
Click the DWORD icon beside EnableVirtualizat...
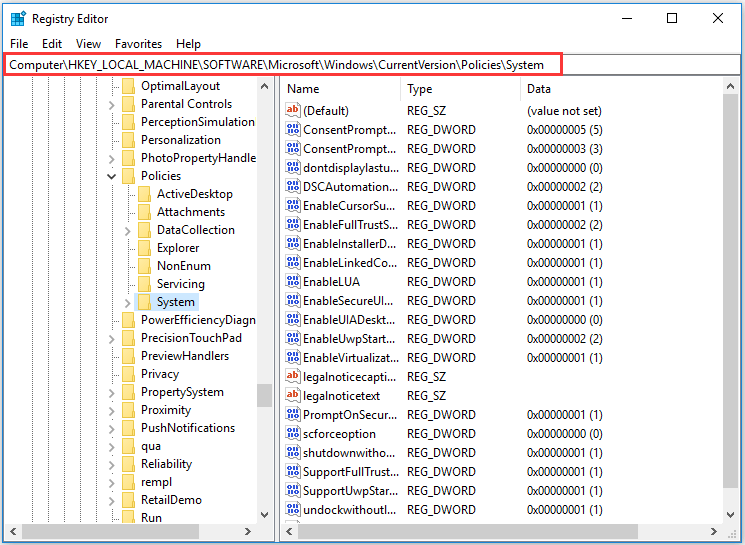(293, 357)
